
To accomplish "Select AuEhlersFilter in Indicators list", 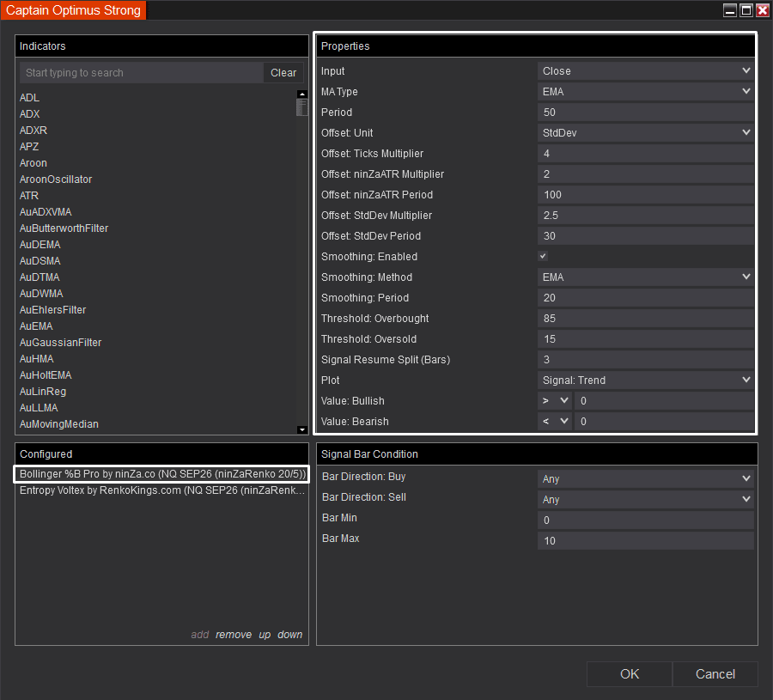I will [x=52, y=309].
